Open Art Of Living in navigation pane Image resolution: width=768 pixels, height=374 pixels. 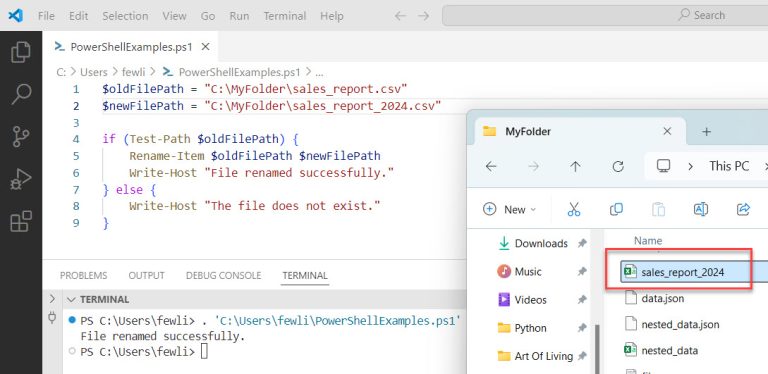[x=544, y=356]
